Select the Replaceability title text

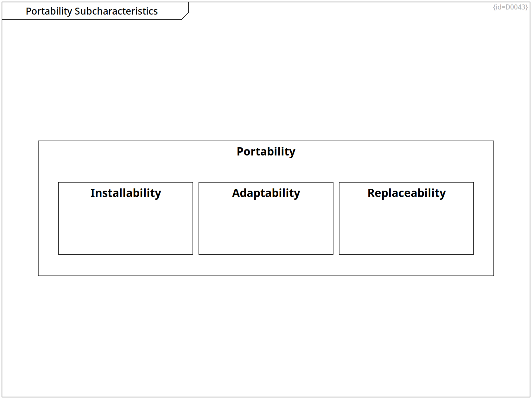tap(406, 193)
